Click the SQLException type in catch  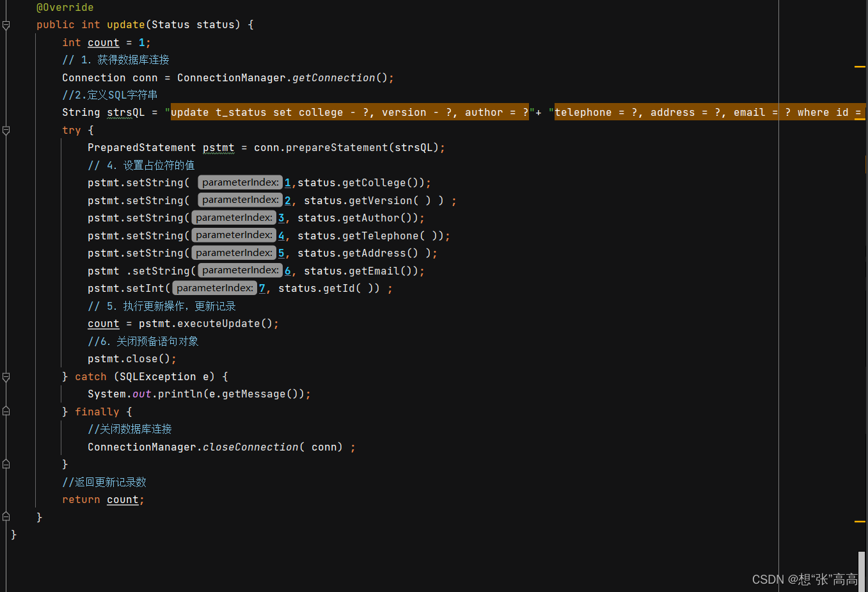[x=158, y=377]
